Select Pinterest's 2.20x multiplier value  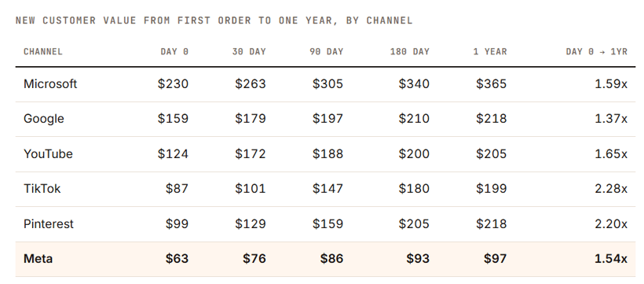point(611,224)
